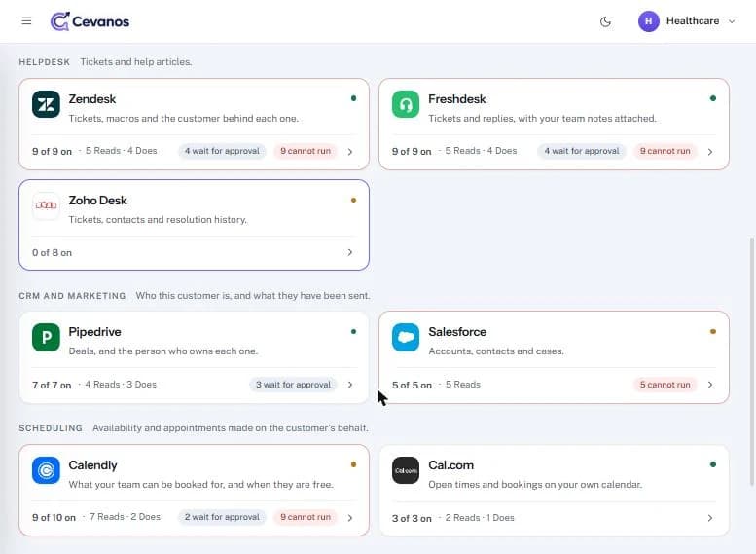Expand the Cal.com card chevron
This screenshot has height=554, width=756.
point(710,518)
